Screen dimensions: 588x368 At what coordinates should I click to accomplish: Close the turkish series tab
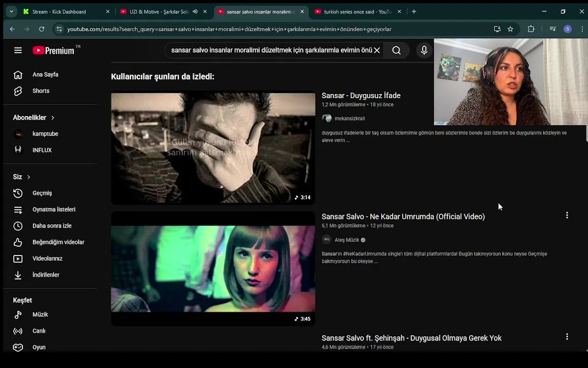[x=399, y=12]
